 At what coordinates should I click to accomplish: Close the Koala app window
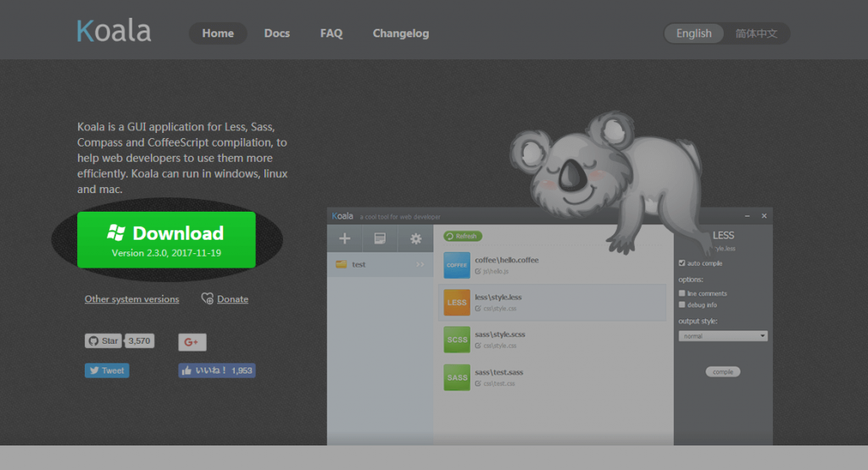(x=764, y=216)
